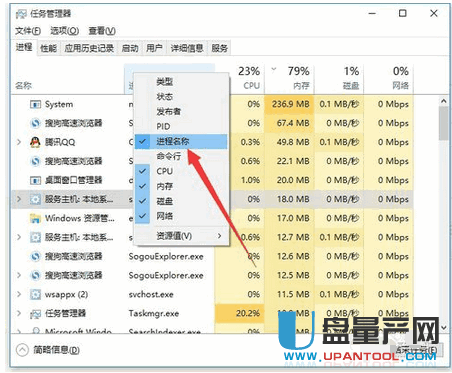This screenshot has height=373, width=452.
Task: Expand the 任务管理器 process group
Action: pyautogui.click(x=19, y=314)
